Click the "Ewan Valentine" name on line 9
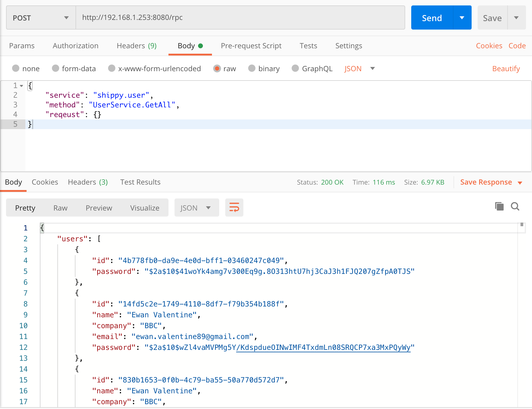 click(162, 315)
